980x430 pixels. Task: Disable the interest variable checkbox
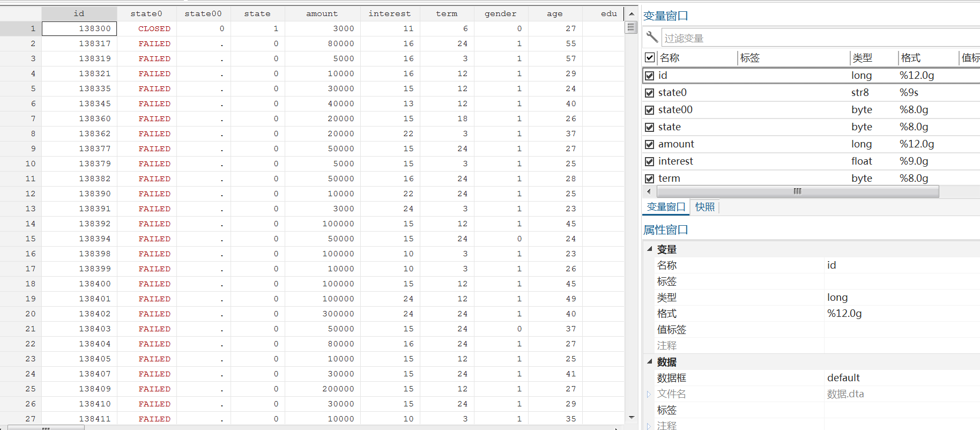[x=650, y=161]
